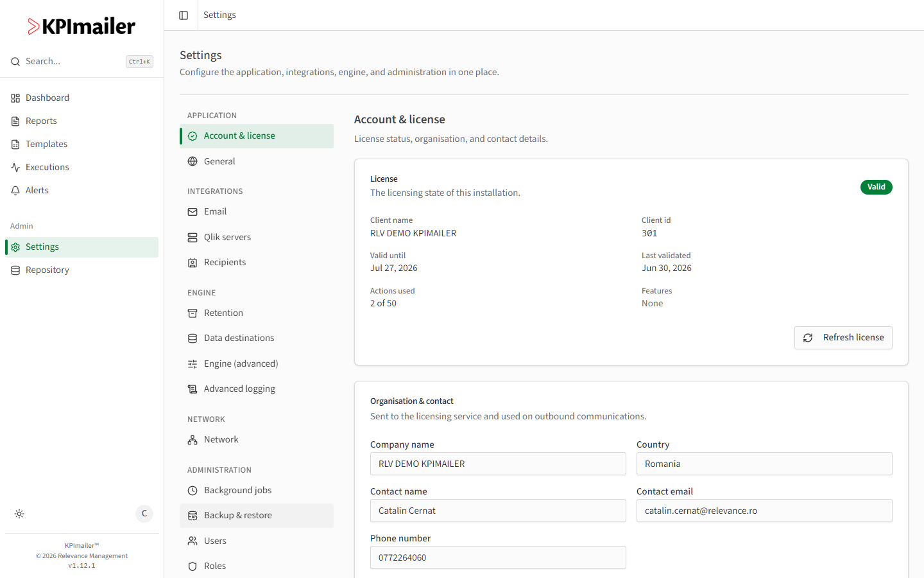Open Background jobs administration
This screenshot has width=924, height=578.
tap(257, 491)
